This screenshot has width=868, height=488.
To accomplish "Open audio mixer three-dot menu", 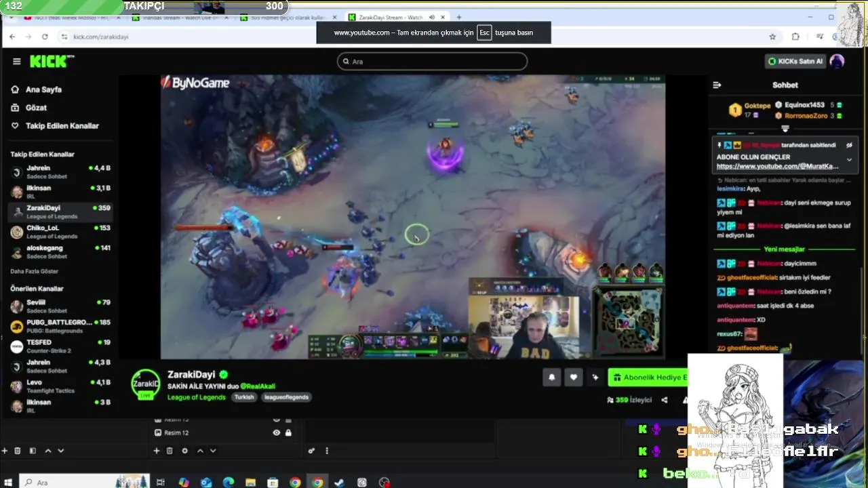I will point(327,451).
